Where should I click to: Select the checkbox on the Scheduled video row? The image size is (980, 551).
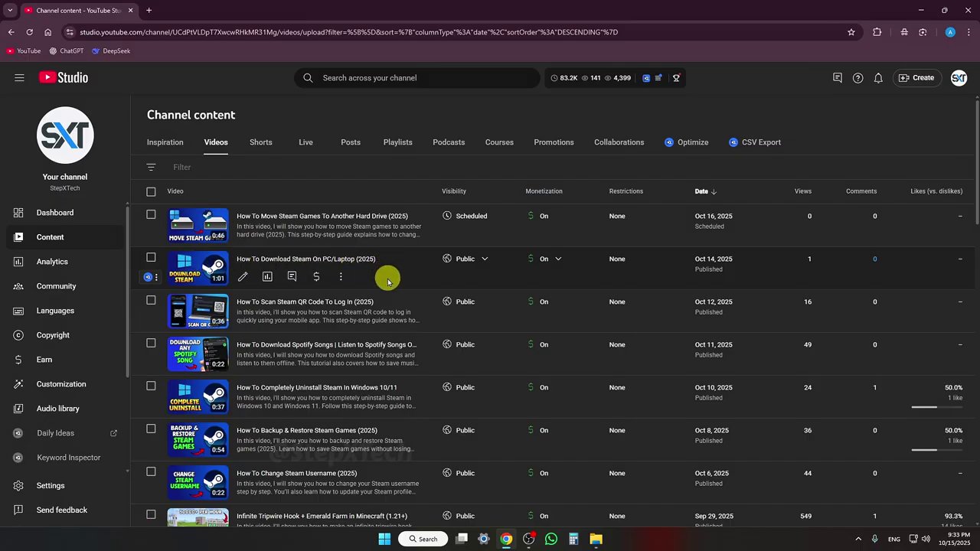(151, 214)
